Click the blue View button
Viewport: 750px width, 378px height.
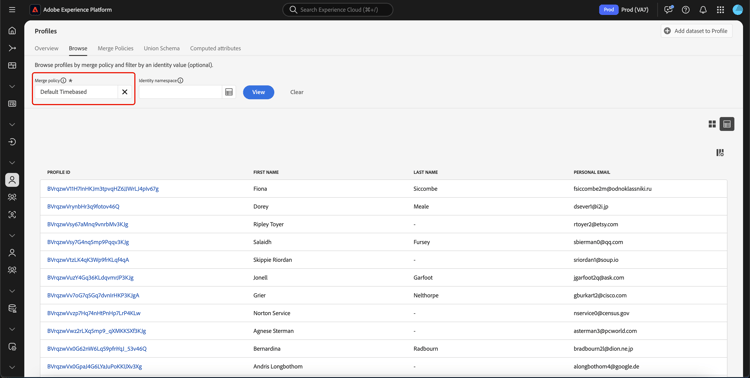(x=258, y=92)
